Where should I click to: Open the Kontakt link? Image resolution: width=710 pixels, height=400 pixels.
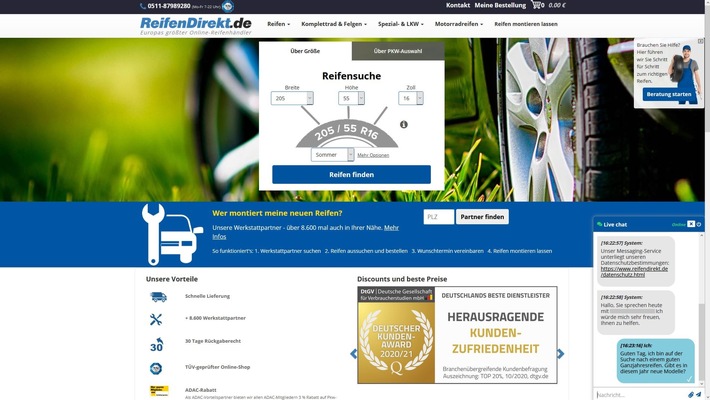[458, 5]
